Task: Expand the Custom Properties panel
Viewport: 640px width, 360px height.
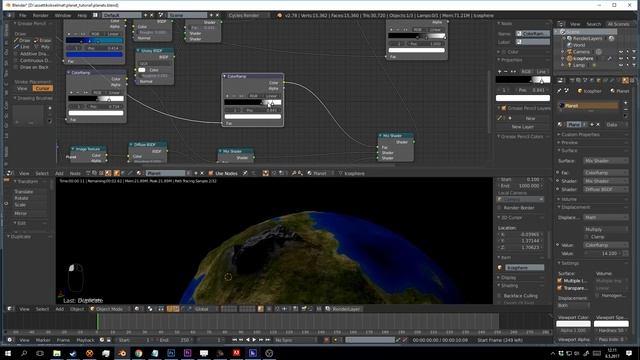Action: coord(580,134)
